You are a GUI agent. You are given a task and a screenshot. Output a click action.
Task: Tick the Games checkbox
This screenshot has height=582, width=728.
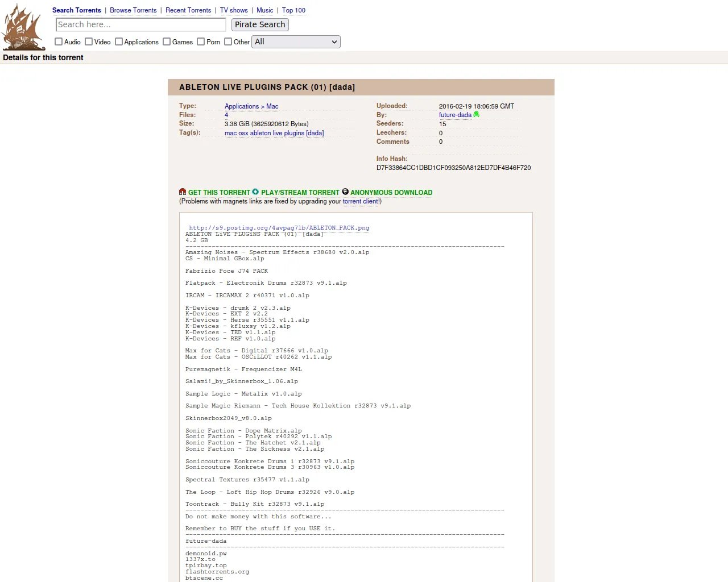(167, 41)
